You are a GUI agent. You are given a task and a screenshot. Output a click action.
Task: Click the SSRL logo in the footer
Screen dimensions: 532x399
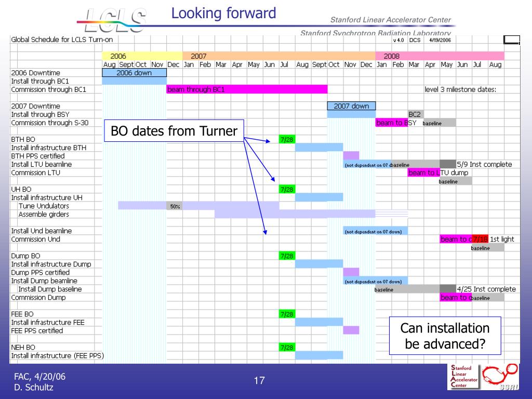(x=500, y=377)
